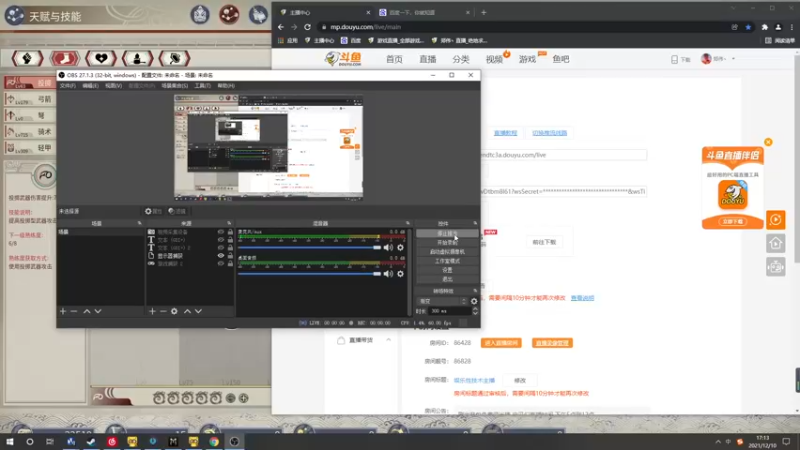Open OBS Help menu
This screenshot has width=800, height=450.
coord(226,86)
